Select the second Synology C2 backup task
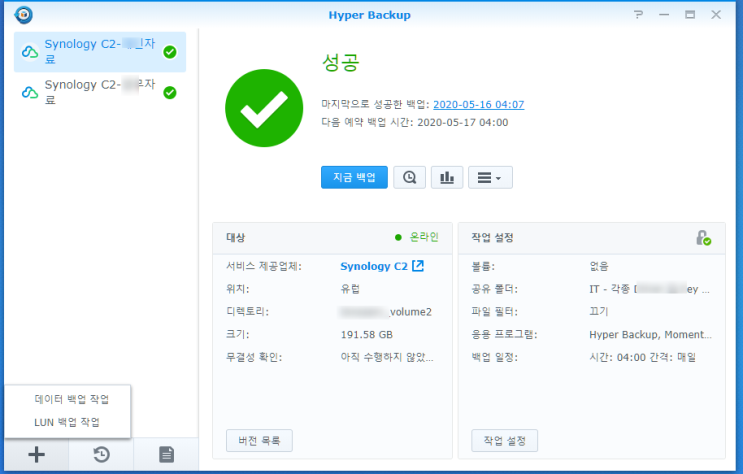 (x=100, y=92)
